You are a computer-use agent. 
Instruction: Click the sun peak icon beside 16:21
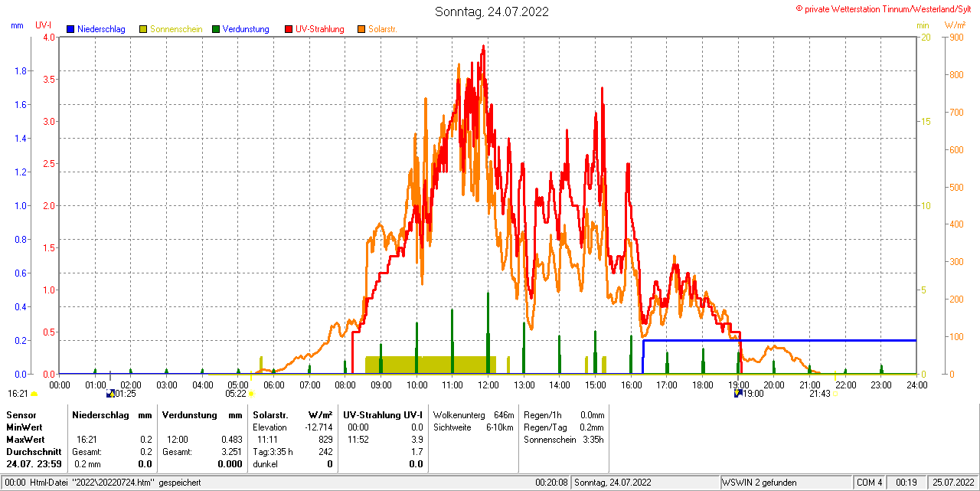(34, 394)
